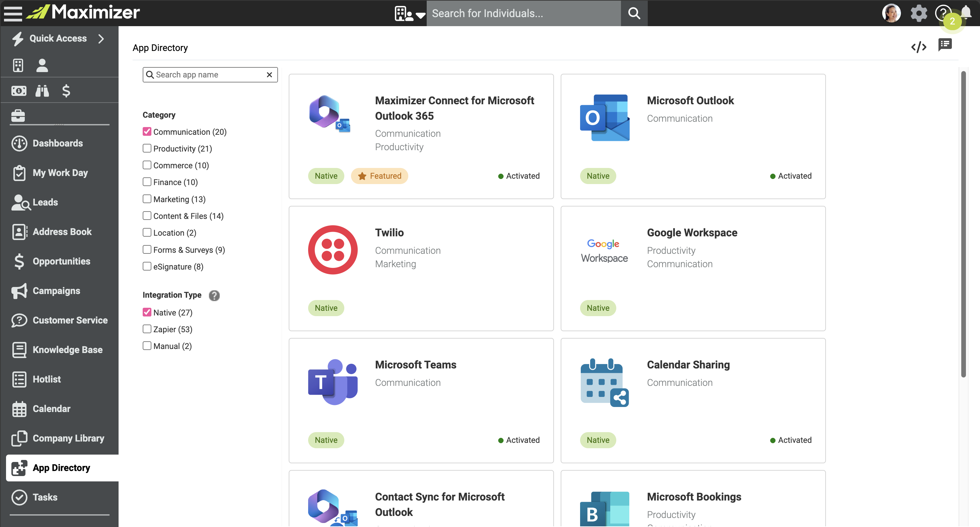
Task: Open Knowledge Base from sidebar
Action: pyautogui.click(x=67, y=350)
